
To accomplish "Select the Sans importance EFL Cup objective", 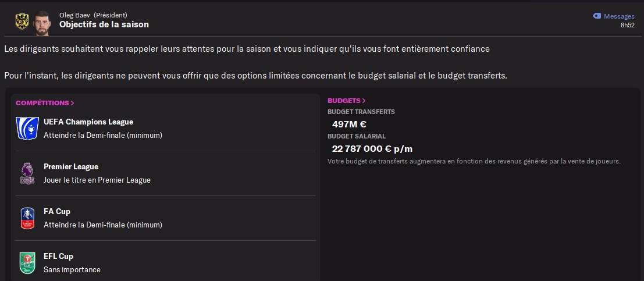I will [72, 270].
